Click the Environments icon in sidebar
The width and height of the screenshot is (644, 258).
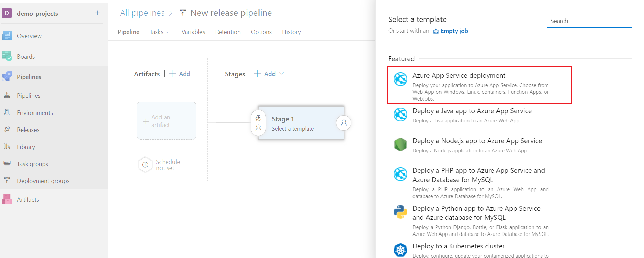[7, 112]
